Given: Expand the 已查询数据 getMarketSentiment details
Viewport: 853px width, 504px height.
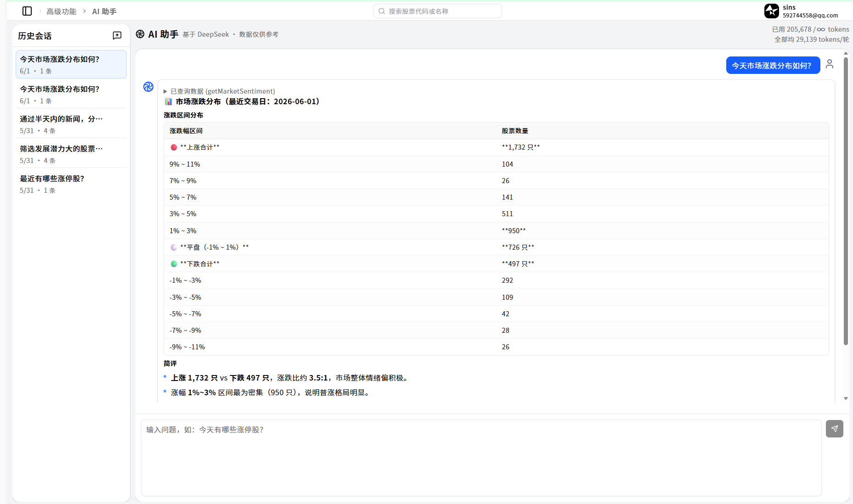Looking at the screenshot, I should click(x=220, y=91).
